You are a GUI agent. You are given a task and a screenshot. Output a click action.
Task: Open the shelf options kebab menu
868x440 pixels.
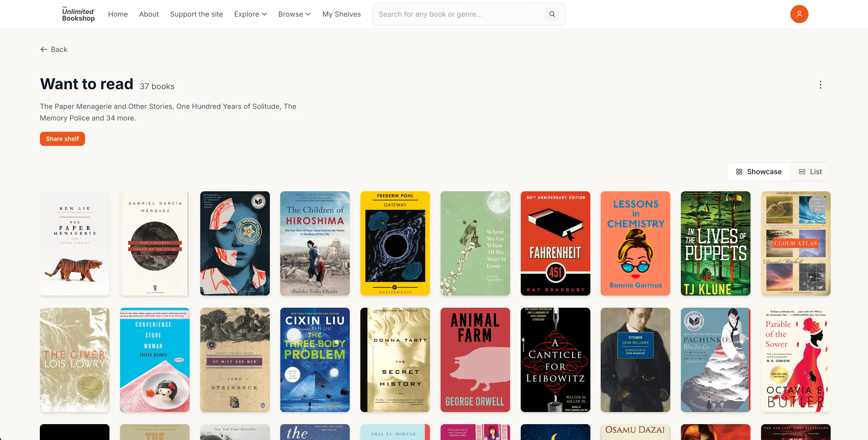pos(821,84)
